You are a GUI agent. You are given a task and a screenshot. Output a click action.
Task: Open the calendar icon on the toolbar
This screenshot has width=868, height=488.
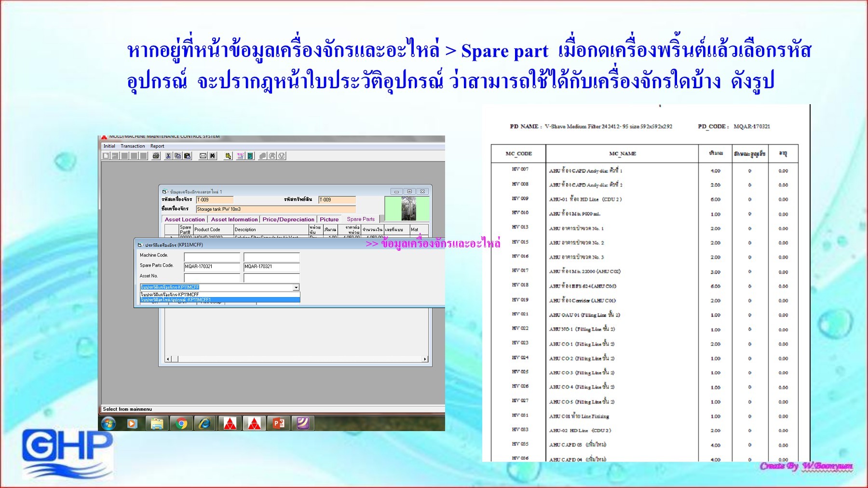click(241, 156)
